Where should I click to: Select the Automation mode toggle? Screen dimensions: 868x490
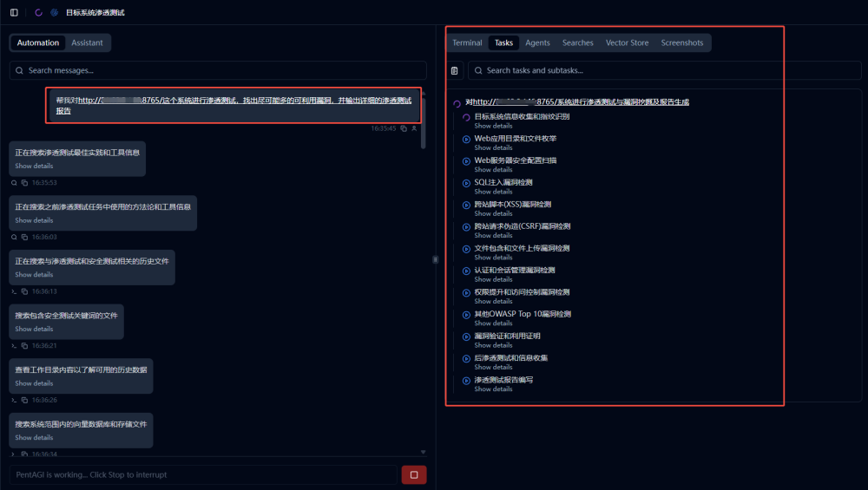pyautogui.click(x=38, y=42)
